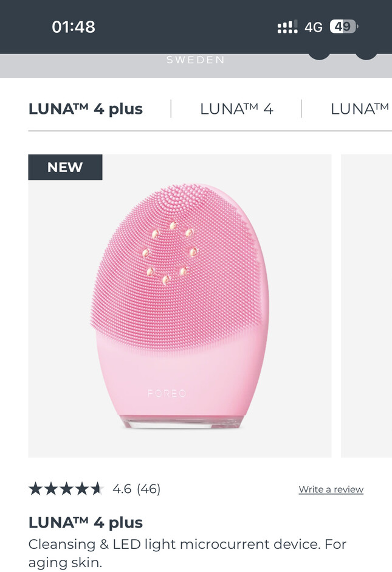
Task: Click the five-star rating icons
Action: point(66,489)
